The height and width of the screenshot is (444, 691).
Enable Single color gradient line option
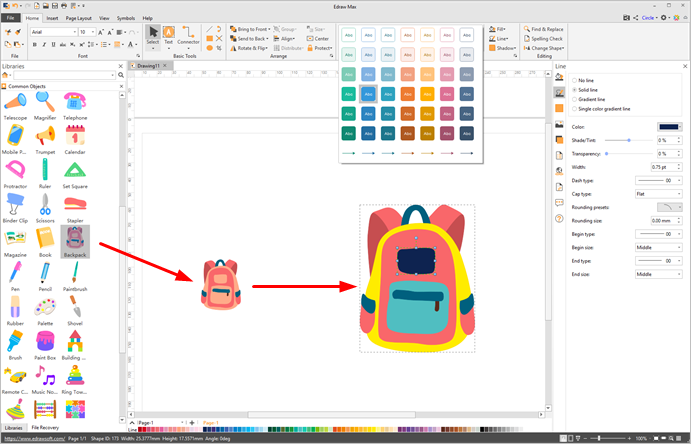tap(574, 108)
